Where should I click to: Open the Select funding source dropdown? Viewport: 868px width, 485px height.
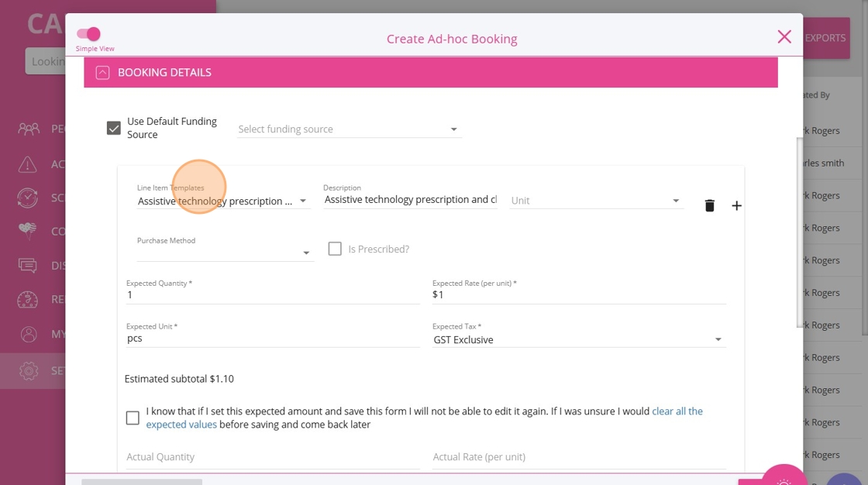(x=349, y=129)
